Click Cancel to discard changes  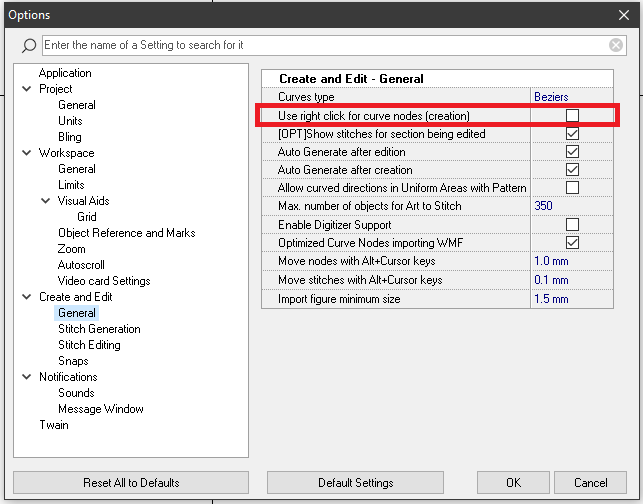[x=590, y=483]
